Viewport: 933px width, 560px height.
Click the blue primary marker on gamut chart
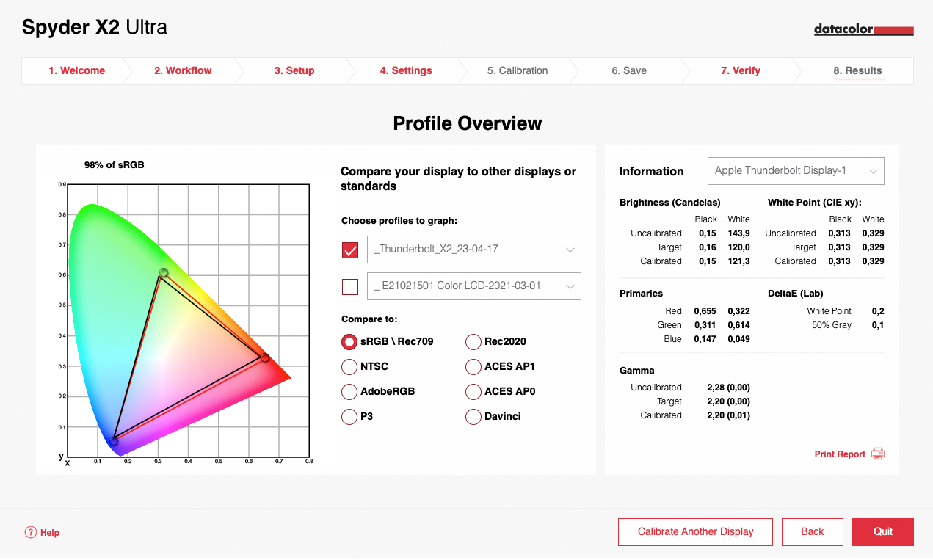pyautogui.click(x=114, y=441)
